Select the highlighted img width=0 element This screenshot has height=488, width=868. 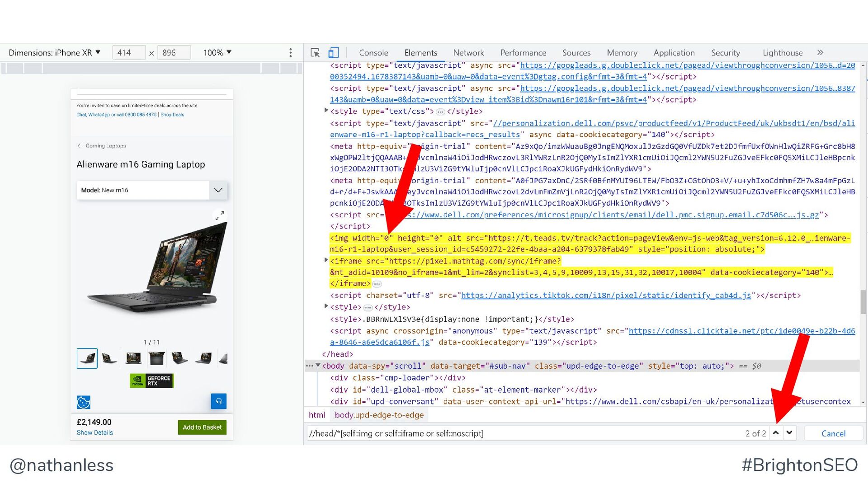[x=590, y=244]
